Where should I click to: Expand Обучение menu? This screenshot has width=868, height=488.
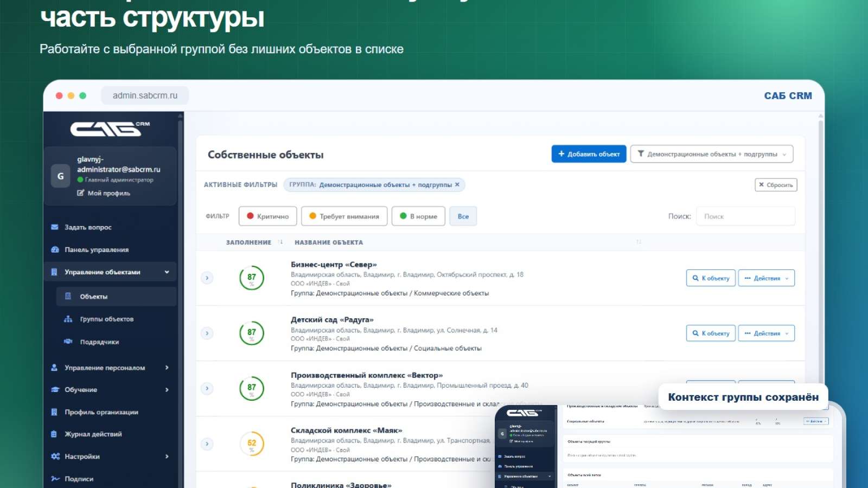(x=110, y=390)
